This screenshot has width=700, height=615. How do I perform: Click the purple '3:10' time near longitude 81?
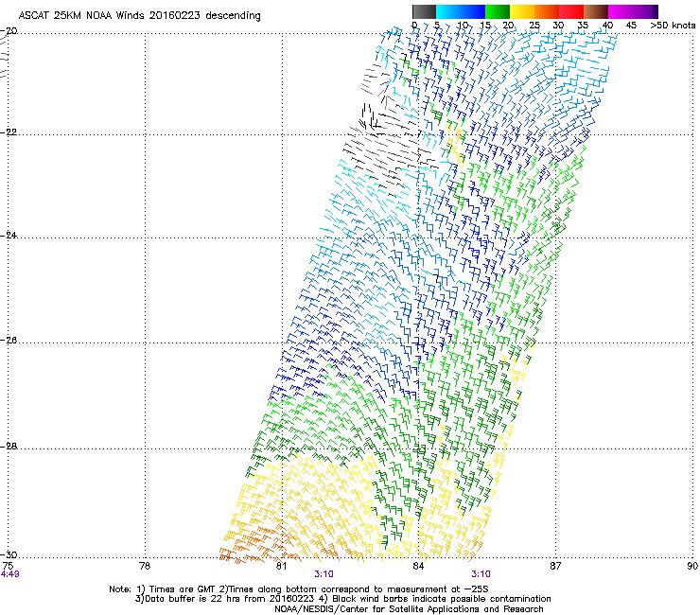[324, 574]
